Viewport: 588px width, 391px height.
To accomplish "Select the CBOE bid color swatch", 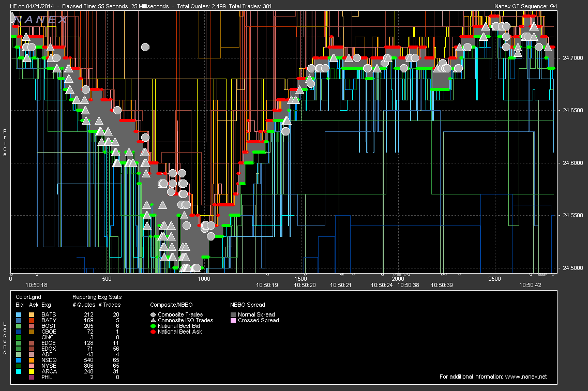I will 19,332.
